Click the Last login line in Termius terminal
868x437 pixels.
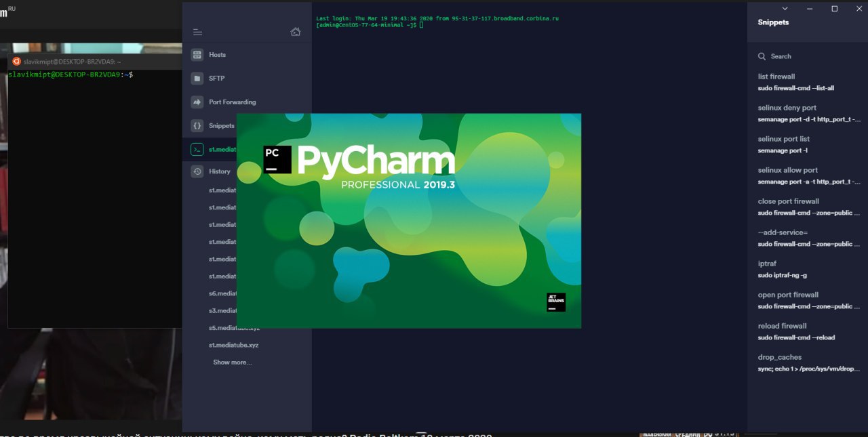tap(437, 18)
